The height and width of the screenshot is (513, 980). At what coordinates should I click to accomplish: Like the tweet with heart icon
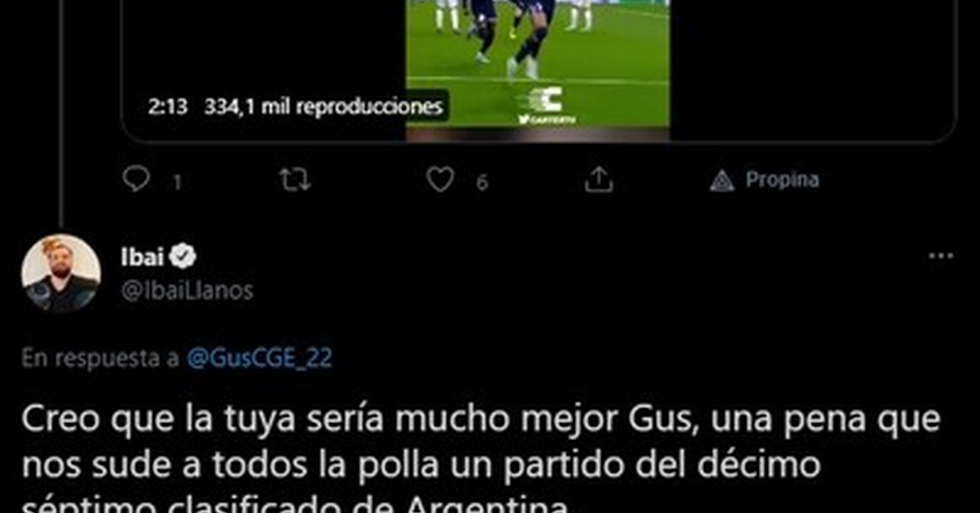tap(440, 179)
